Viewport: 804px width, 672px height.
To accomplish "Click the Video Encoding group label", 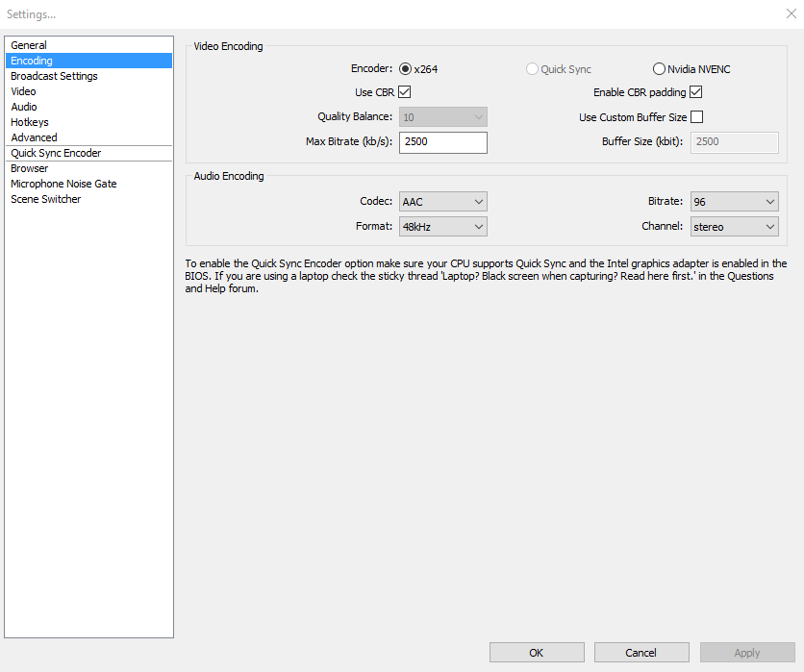I will click(228, 46).
